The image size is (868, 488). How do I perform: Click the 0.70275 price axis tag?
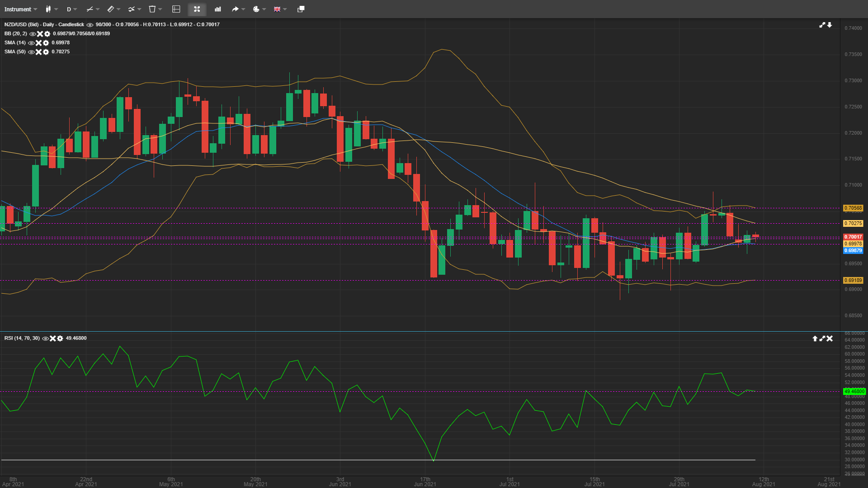[x=853, y=223]
